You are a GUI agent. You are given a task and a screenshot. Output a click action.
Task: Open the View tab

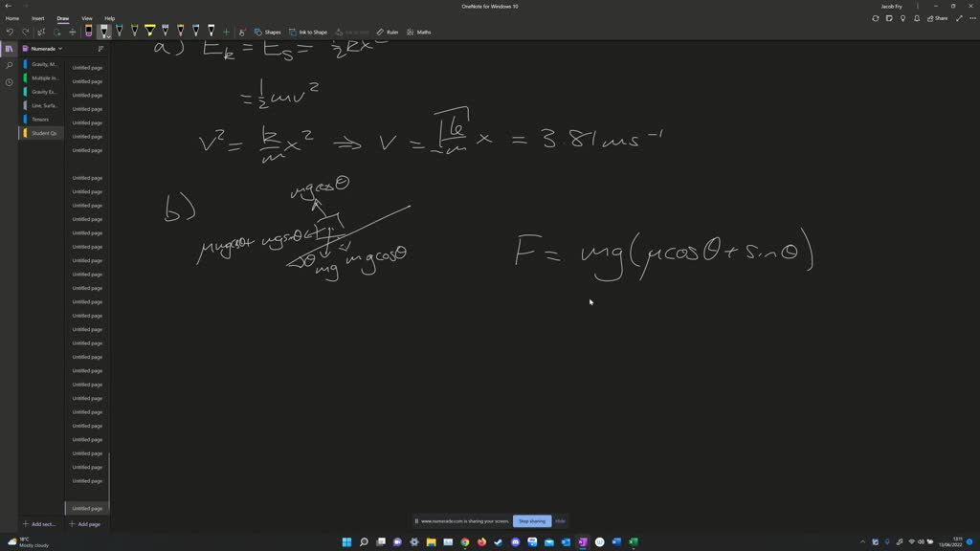(87, 19)
